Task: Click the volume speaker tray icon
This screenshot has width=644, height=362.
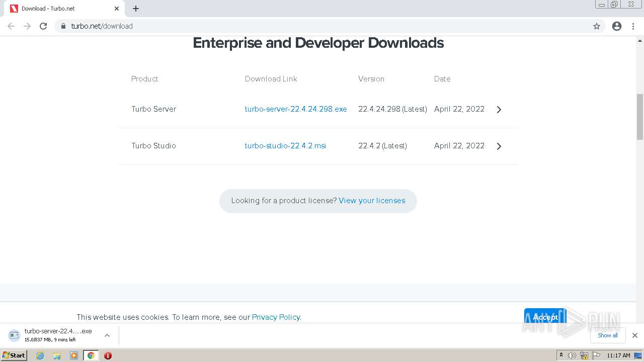Action: [572, 355]
